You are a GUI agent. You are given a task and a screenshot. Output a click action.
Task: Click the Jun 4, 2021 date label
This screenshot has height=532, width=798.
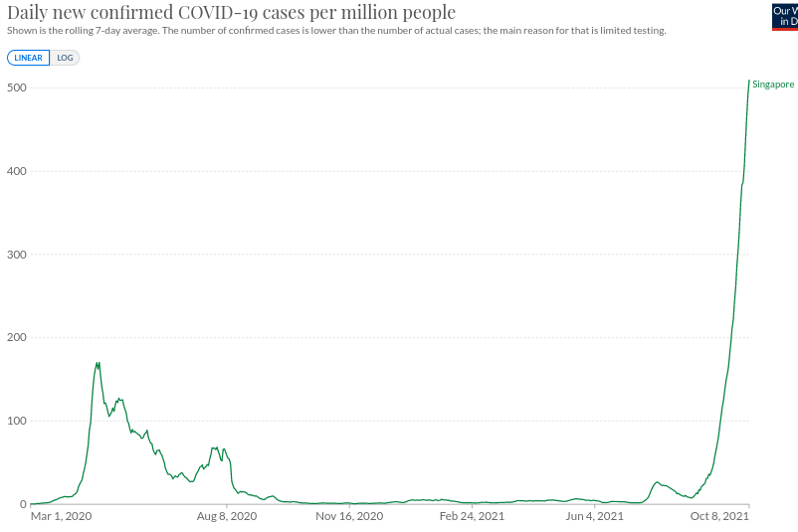pyautogui.click(x=593, y=516)
